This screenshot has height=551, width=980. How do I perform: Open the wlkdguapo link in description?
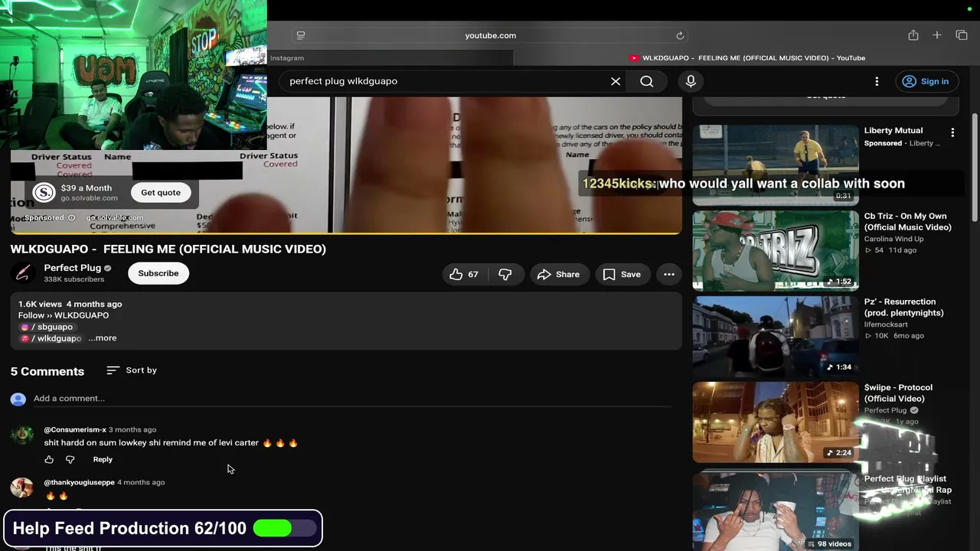[51, 338]
